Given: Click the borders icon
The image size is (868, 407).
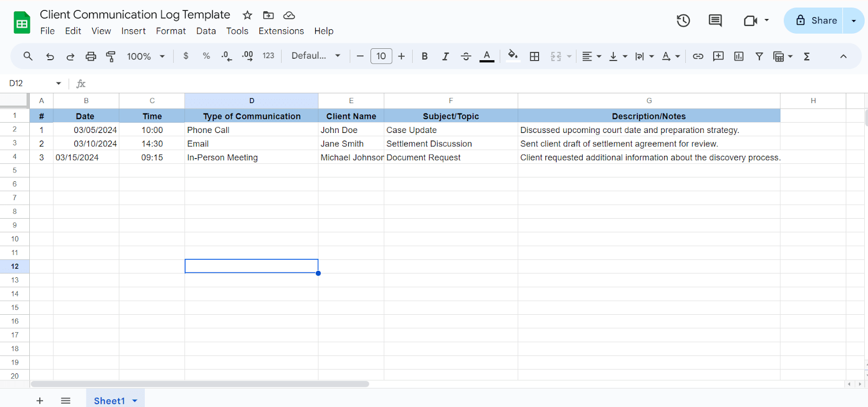Looking at the screenshot, I should pyautogui.click(x=534, y=56).
